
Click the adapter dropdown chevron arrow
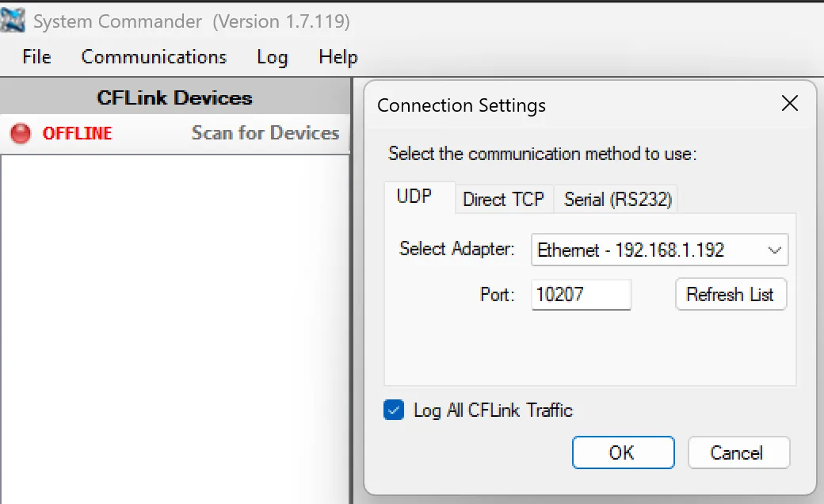775,250
